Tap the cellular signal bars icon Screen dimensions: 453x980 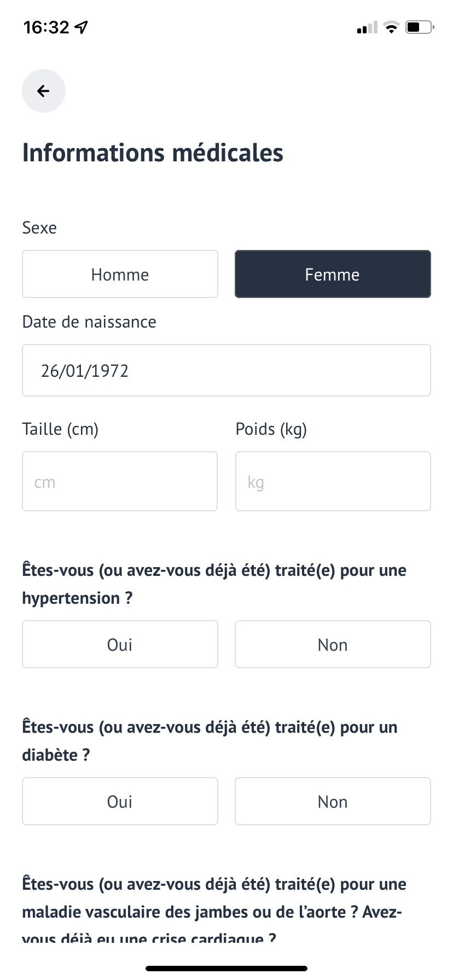[x=367, y=27]
